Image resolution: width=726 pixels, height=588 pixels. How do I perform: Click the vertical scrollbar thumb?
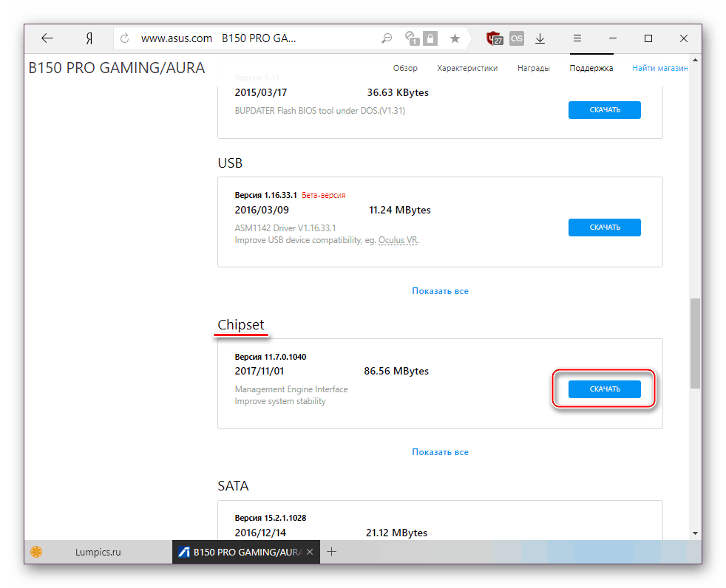click(695, 342)
